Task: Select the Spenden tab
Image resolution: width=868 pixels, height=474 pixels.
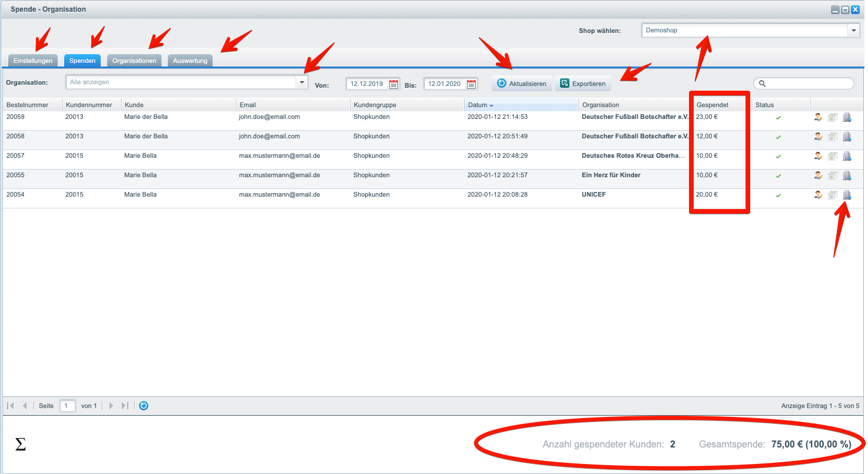Action: tap(82, 61)
